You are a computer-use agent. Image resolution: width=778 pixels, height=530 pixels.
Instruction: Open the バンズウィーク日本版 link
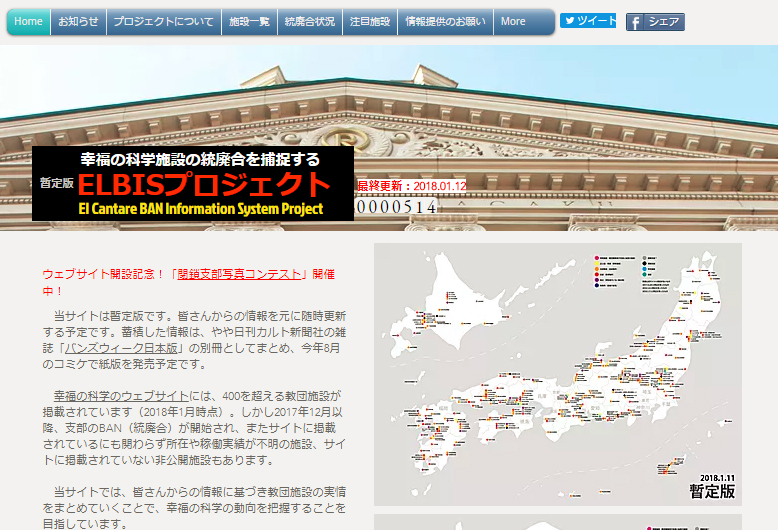click(121, 348)
